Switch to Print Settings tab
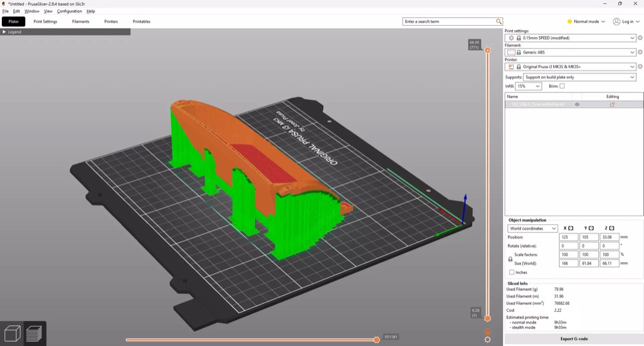Viewport: 644px width, 346px height. click(45, 21)
